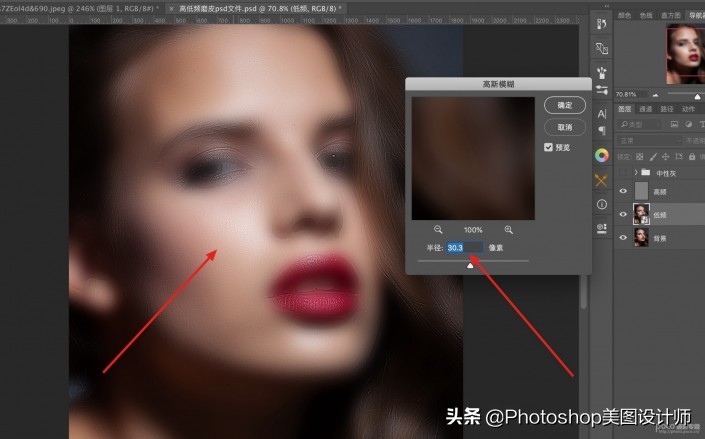This screenshot has width=705, height=439.
Task: Open the crossed tools panel icon
Action: (x=601, y=180)
